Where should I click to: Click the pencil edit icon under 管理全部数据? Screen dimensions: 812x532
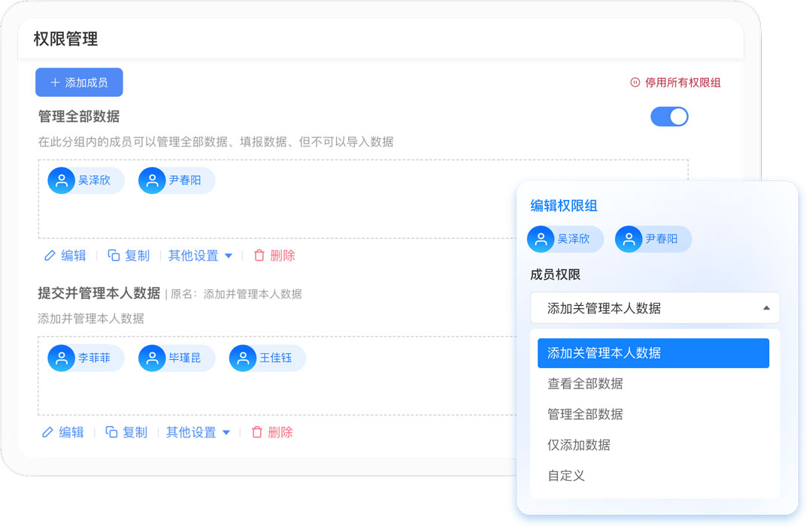pyautogui.click(x=50, y=255)
